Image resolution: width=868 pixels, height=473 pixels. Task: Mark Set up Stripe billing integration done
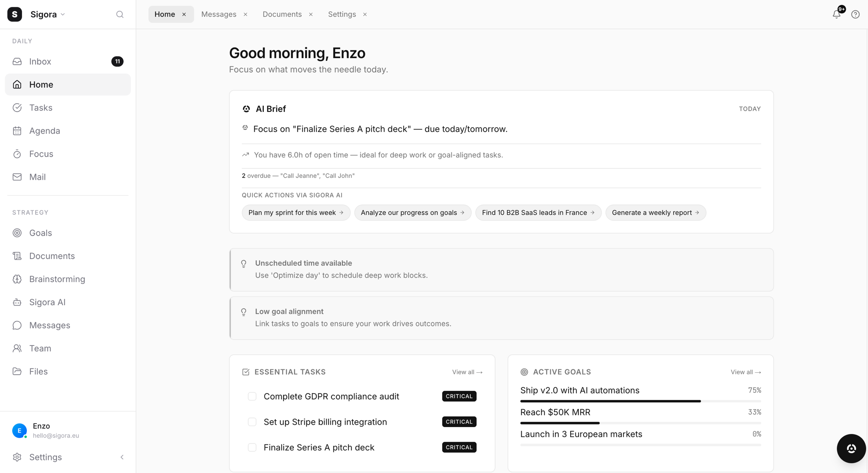(252, 421)
